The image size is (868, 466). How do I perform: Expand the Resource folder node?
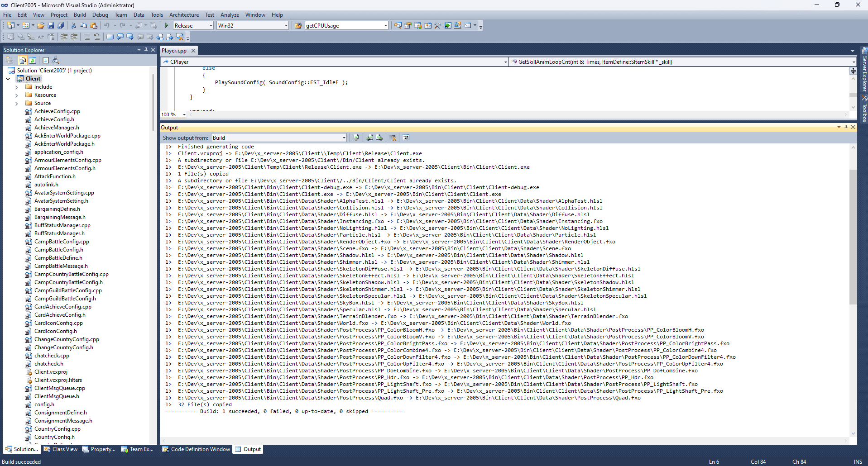click(x=17, y=95)
